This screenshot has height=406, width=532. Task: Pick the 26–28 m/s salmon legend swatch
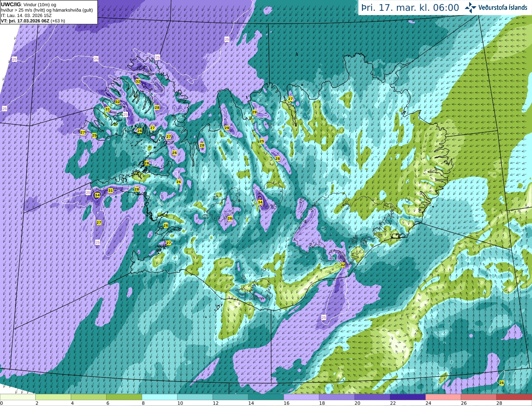(x=479, y=397)
